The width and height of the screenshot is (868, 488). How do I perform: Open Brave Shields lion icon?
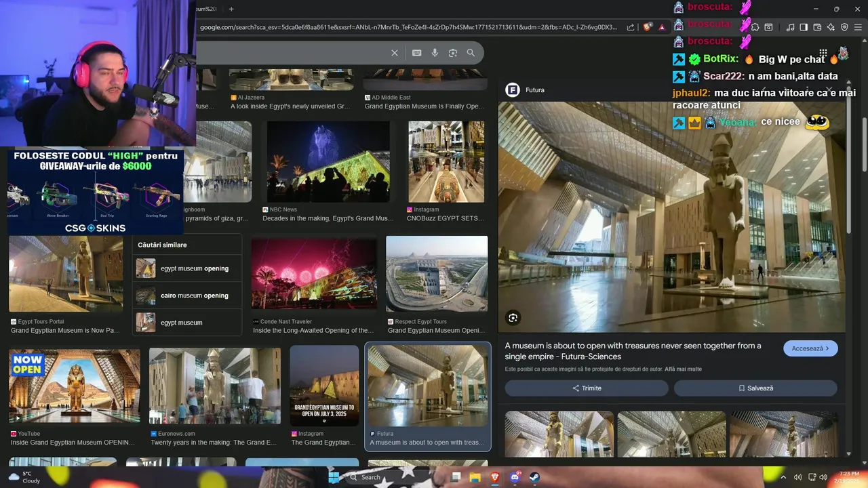click(648, 27)
